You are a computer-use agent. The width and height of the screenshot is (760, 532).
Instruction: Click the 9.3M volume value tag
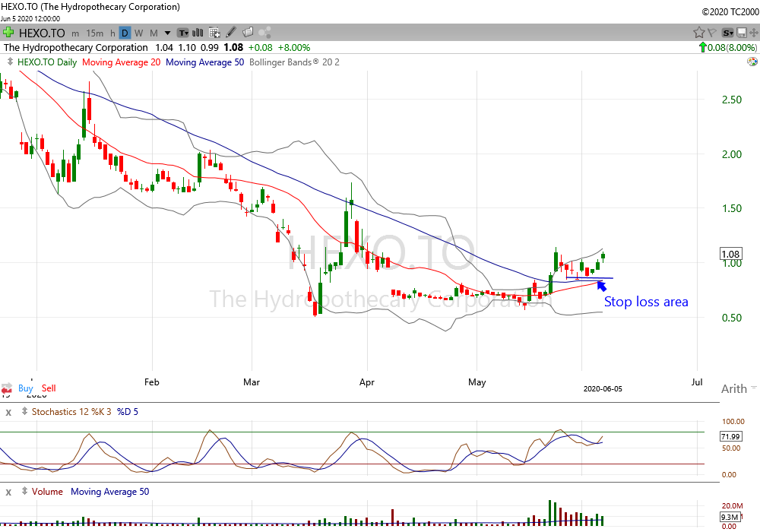pyautogui.click(x=730, y=517)
